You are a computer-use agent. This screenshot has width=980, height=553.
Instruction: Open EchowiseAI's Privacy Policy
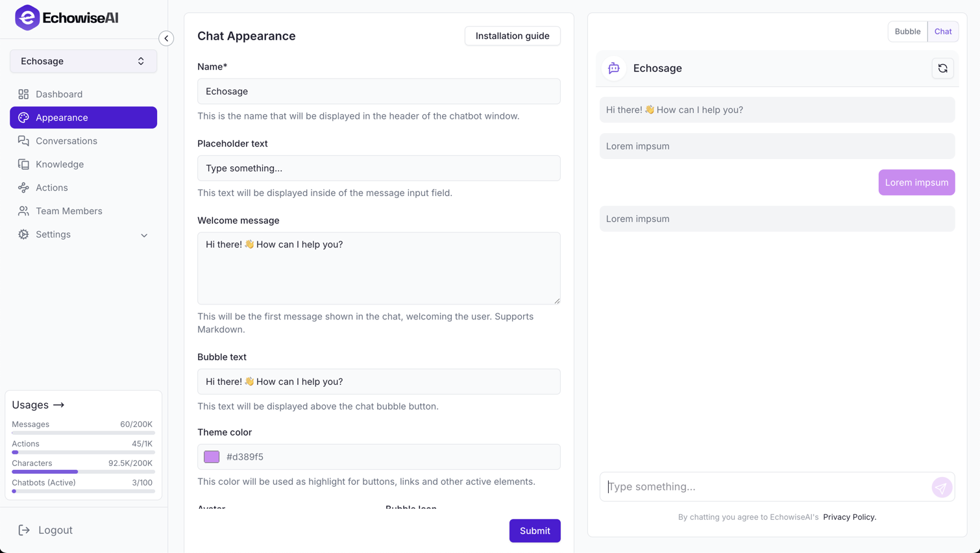pyautogui.click(x=849, y=517)
